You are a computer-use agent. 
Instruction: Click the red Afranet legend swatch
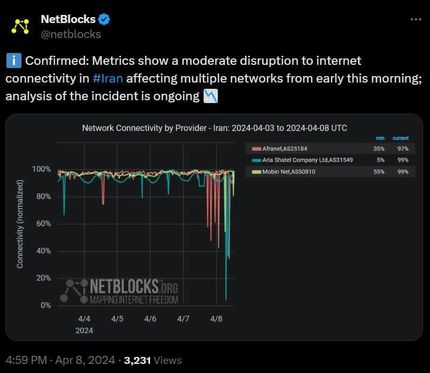pyautogui.click(x=257, y=149)
